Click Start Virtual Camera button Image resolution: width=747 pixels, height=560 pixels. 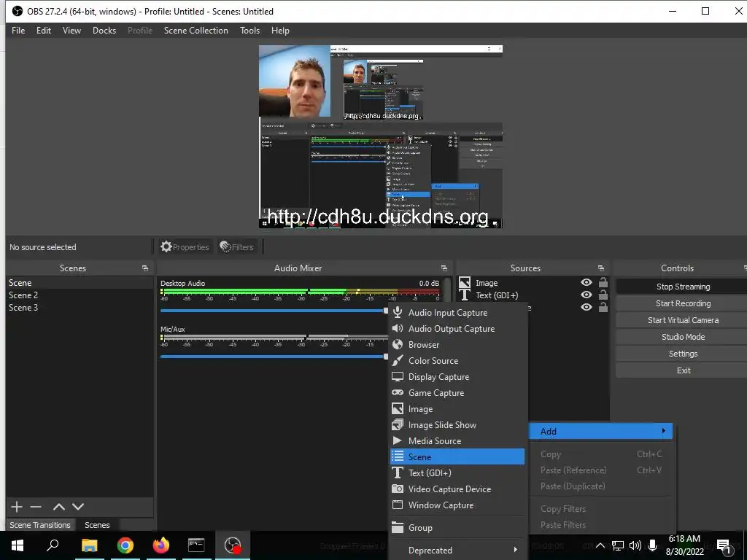pyautogui.click(x=683, y=320)
